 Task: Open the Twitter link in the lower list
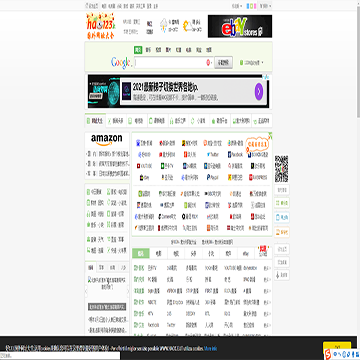(x=171, y=325)
